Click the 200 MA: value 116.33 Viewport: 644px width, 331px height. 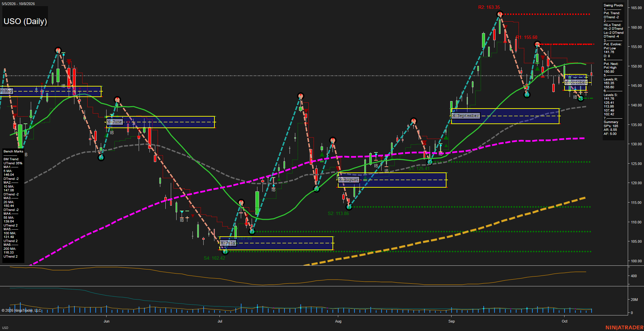click(9, 253)
